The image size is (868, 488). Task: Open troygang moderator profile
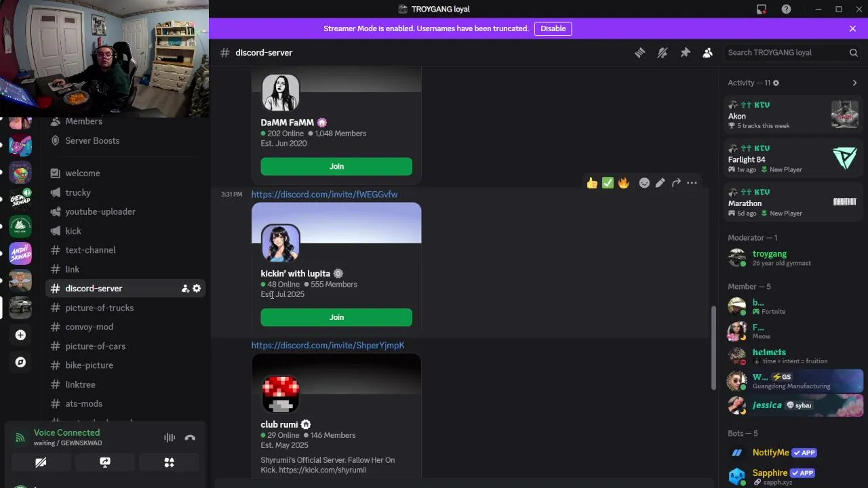793,258
